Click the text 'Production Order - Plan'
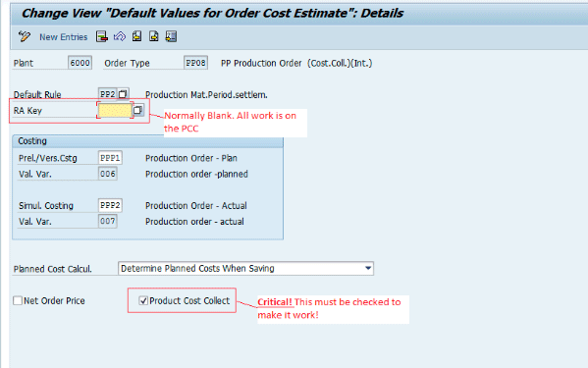Viewport: 588px width, 368px height. pos(191,158)
